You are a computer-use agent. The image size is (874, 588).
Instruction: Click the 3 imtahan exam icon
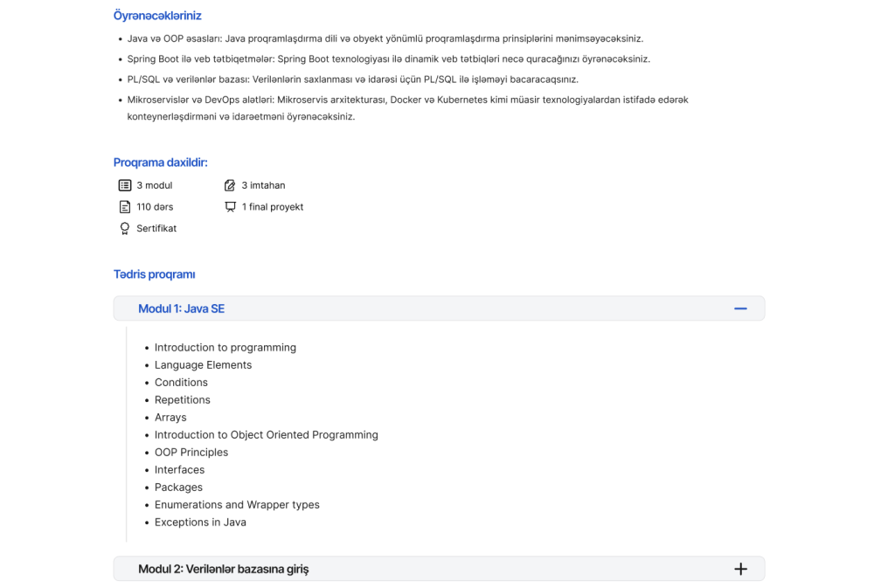(230, 185)
